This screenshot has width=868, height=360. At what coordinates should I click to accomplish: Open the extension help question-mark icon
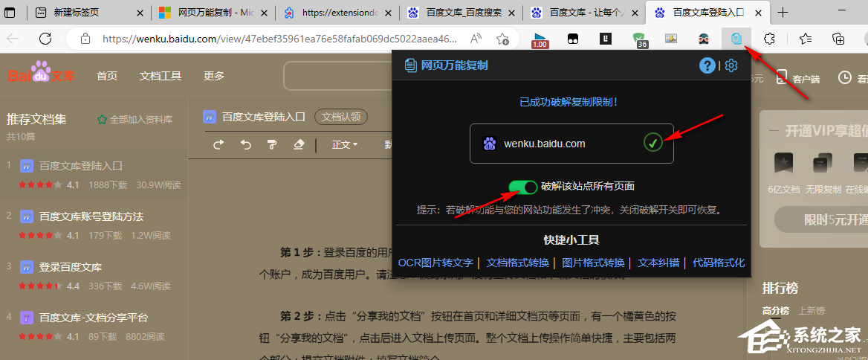click(707, 65)
